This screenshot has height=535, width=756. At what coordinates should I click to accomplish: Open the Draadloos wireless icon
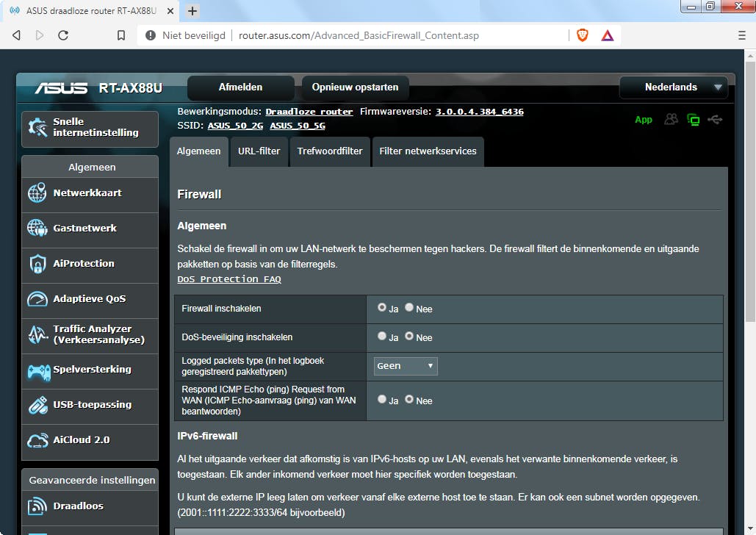(x=37, y=506)
